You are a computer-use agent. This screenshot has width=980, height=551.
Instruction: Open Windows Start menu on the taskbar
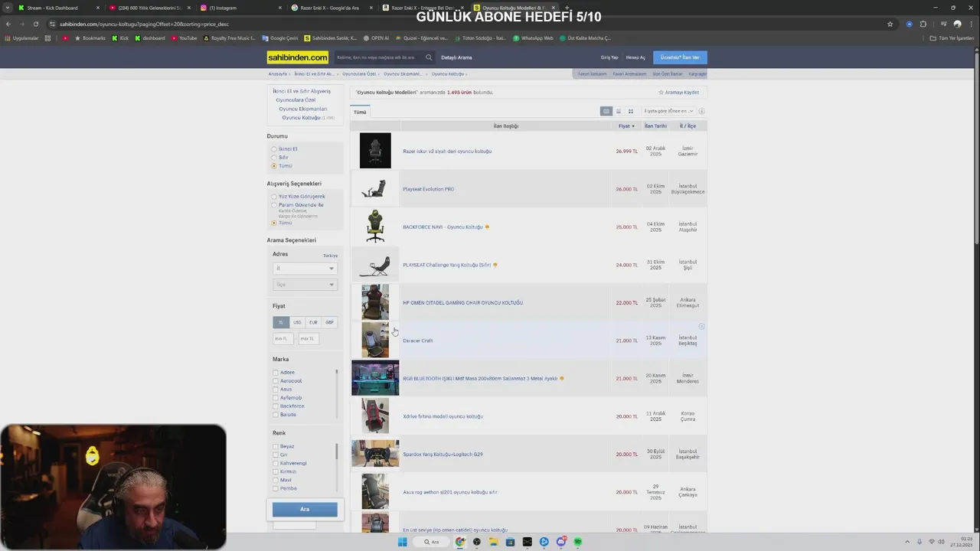(x=402, y=542)
